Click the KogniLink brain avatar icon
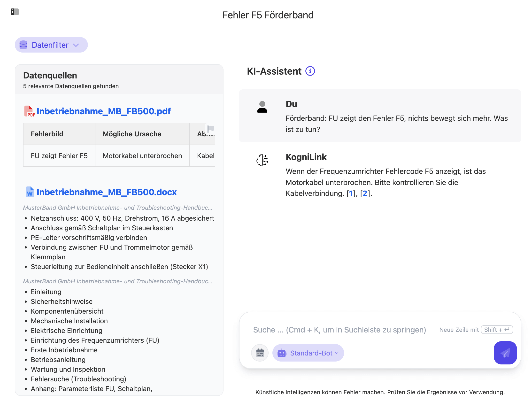532x409 pixels. click(x=262, y=160)
